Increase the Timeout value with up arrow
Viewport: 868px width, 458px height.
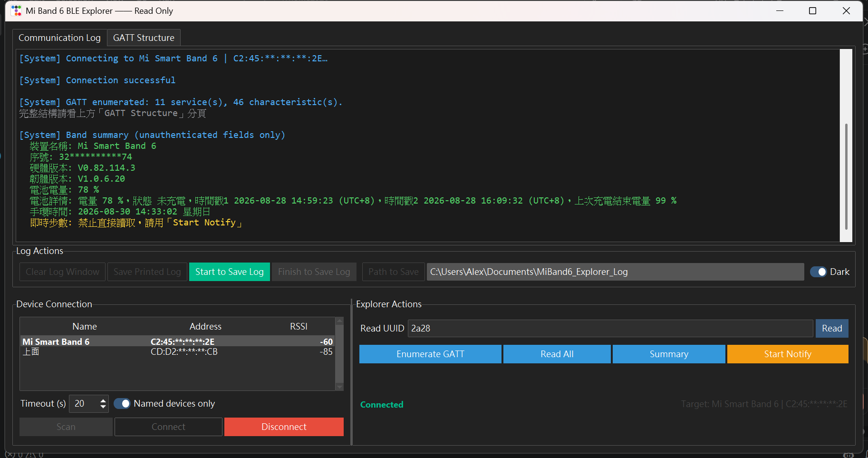click(103, 400)
